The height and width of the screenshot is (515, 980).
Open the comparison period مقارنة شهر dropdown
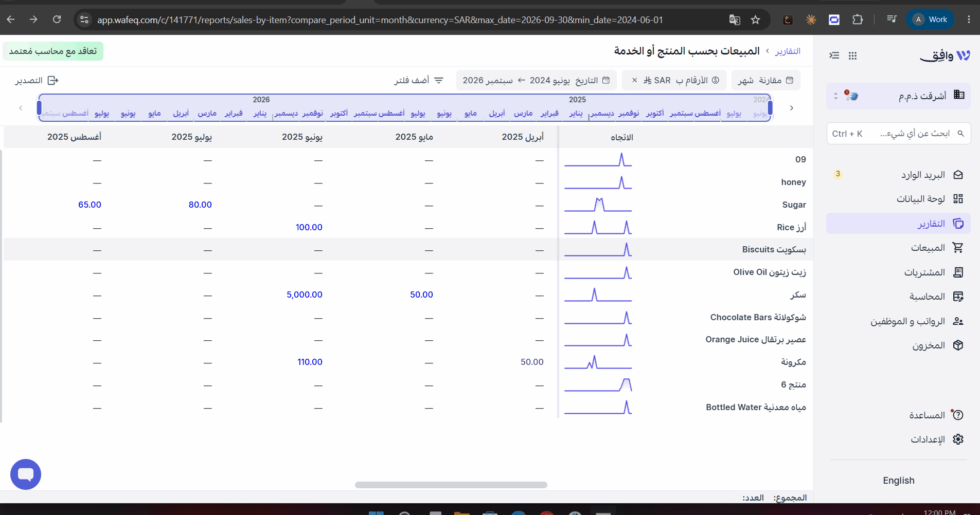coord(765,80)
